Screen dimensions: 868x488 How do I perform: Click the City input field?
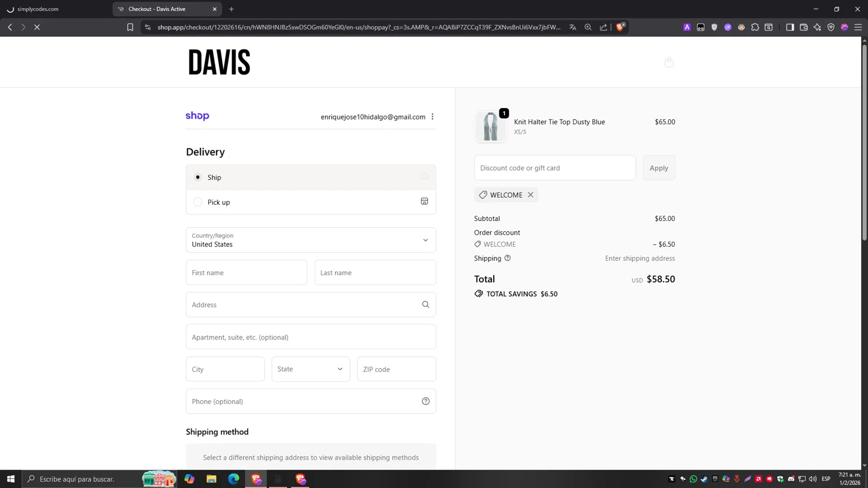pos(225,369)
